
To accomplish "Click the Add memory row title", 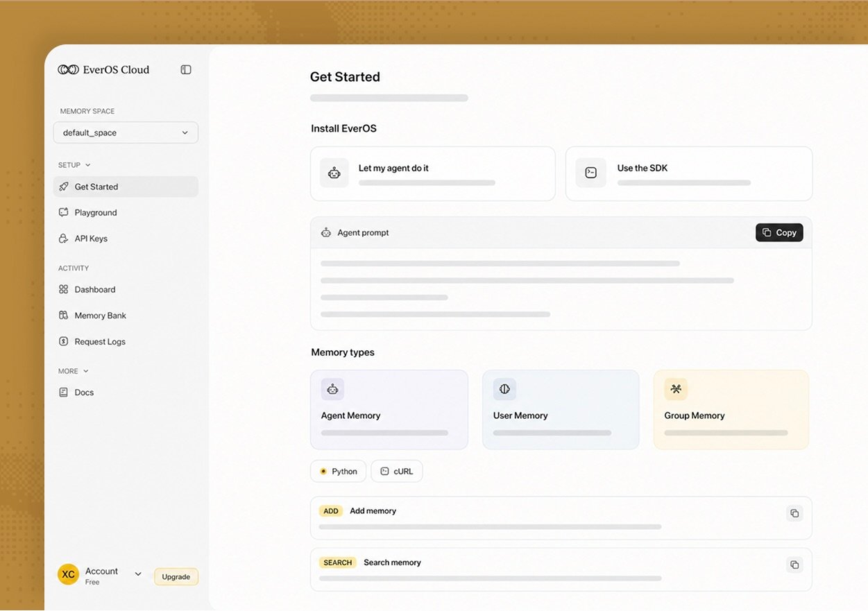I will click(373, 511).
